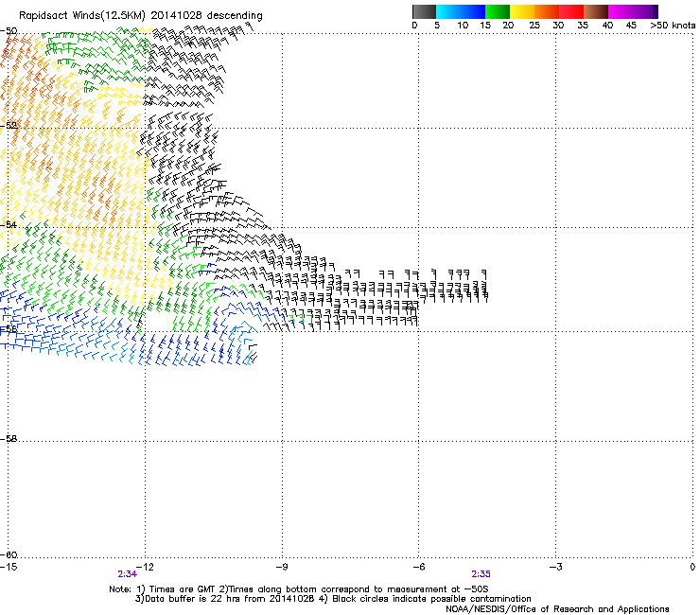Image resolution: width=700 pixels, height=615 pixels.
Task: Click the yellow 20-25 knots legend segment
Action: [x=522, y=11]
